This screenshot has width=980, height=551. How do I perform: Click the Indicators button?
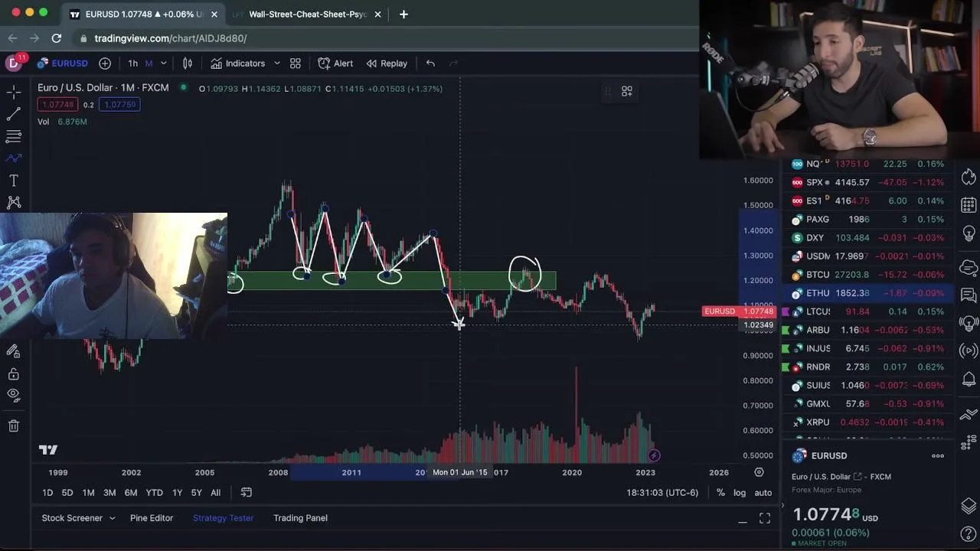[238, 64]
